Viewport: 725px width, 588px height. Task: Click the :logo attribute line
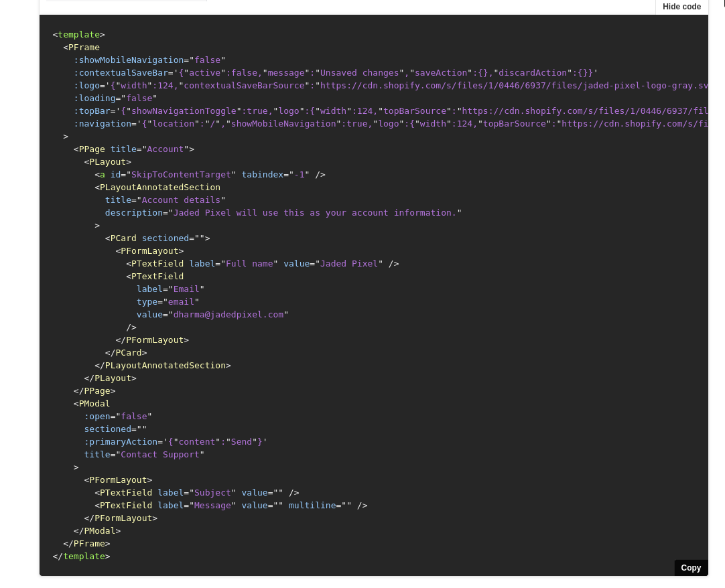(x=391, y=86)
